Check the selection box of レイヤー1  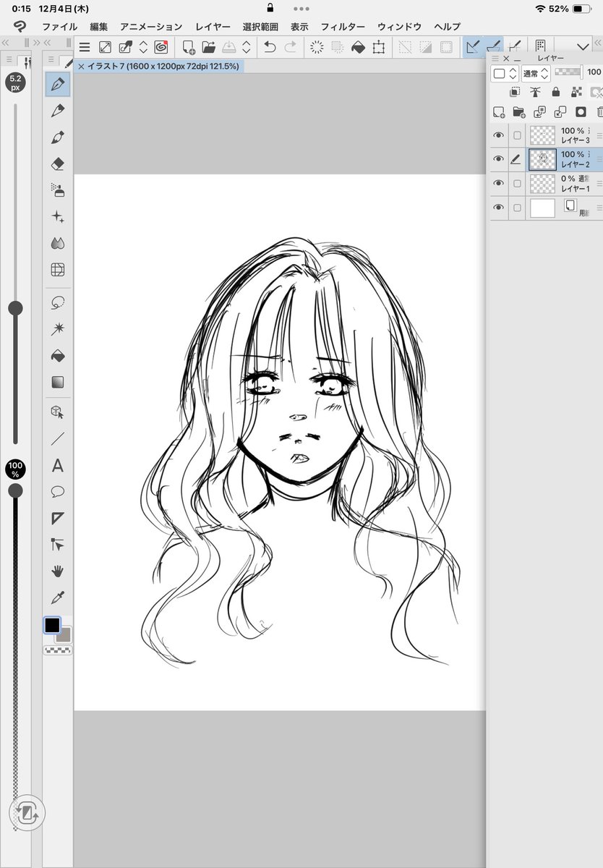(517, 184)
